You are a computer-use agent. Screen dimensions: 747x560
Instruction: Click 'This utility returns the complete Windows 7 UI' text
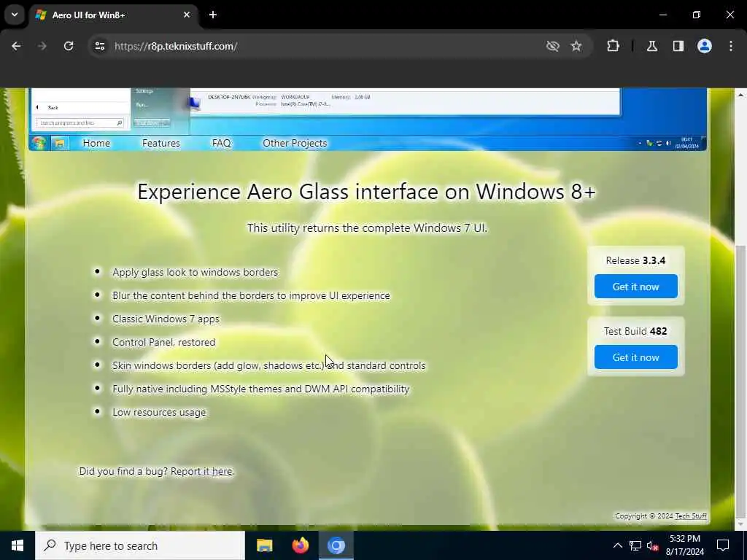[368, 228]
